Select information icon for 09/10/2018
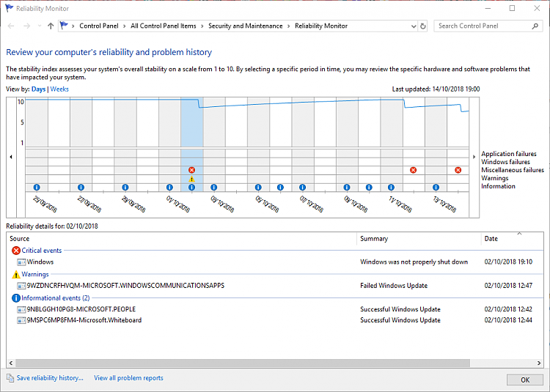The image size is (550, 392). pos(347,188)
